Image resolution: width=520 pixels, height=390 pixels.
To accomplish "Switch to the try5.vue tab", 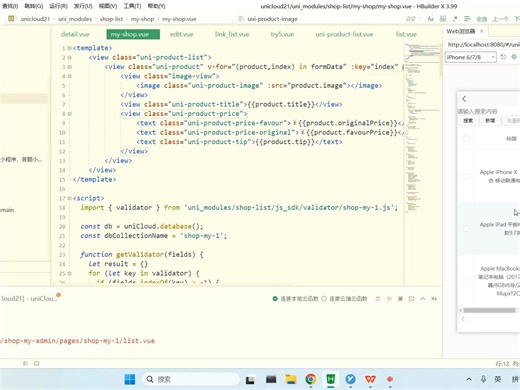I will 282,34.
